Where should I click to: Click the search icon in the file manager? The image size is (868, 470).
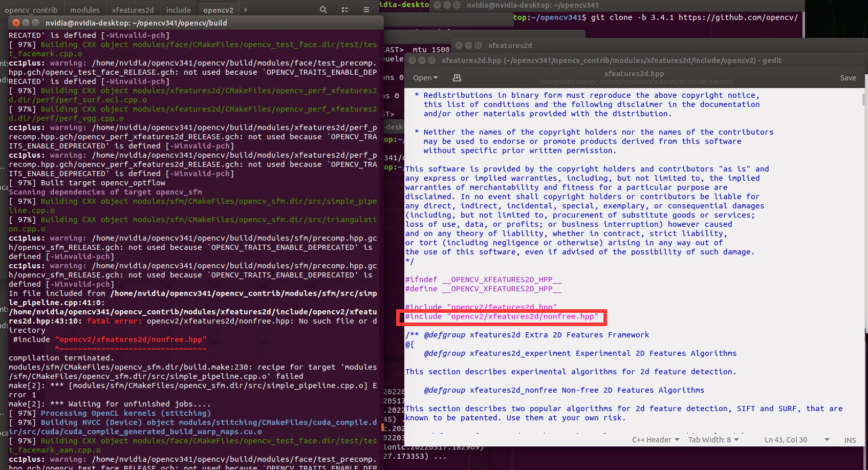pyautogui.click(x=322, y=9)
